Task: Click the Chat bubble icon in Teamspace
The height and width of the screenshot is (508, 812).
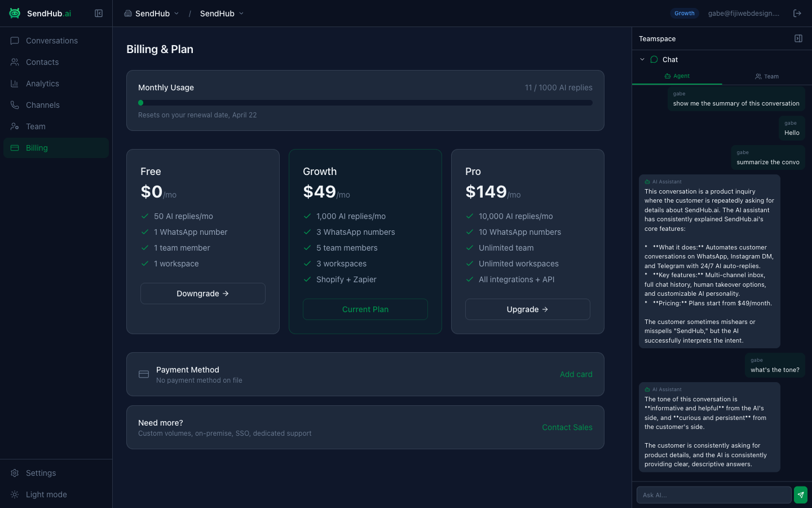Action: pos(654,59)
